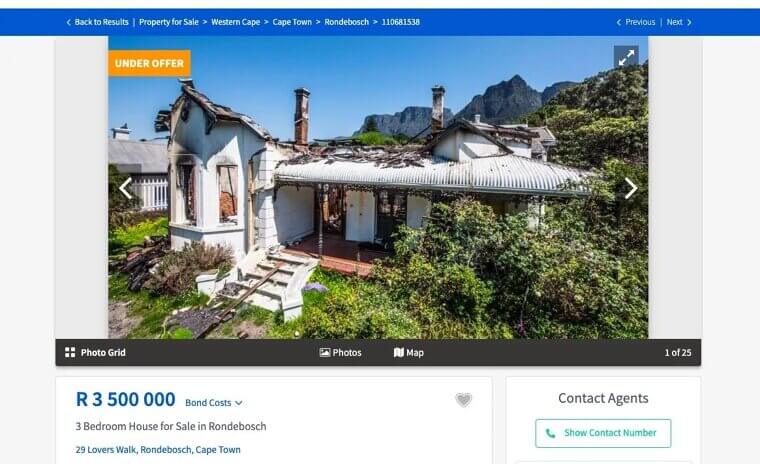Open Western Cape breadcrumb link
This screenshot has width=760, height=464.
coord(236,22)
